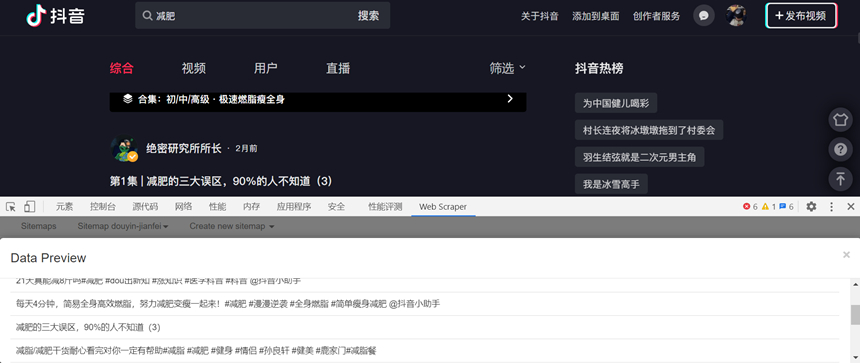860x363 pixels.
Task: Toggle the device toolbar icon
Action: click(x=29, y=207)
